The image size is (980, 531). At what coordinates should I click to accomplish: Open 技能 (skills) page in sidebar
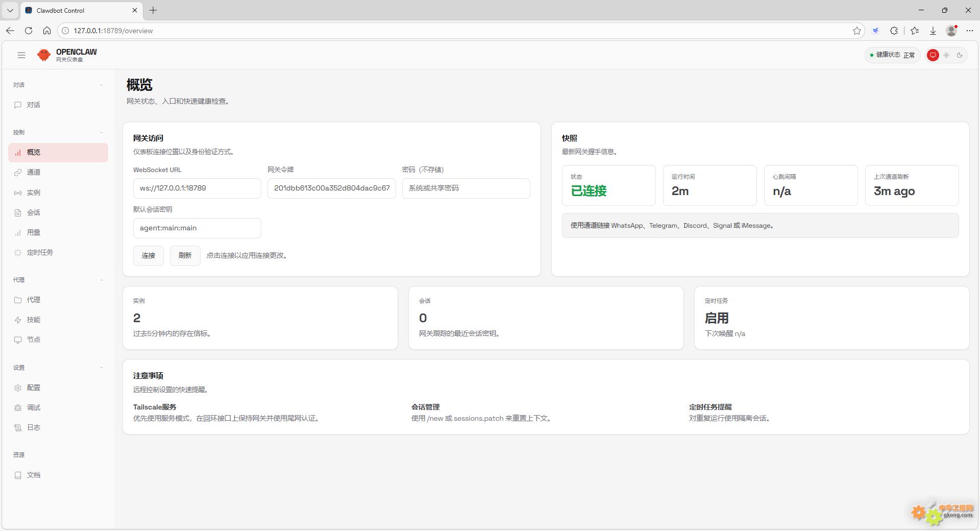pos(34,320)
